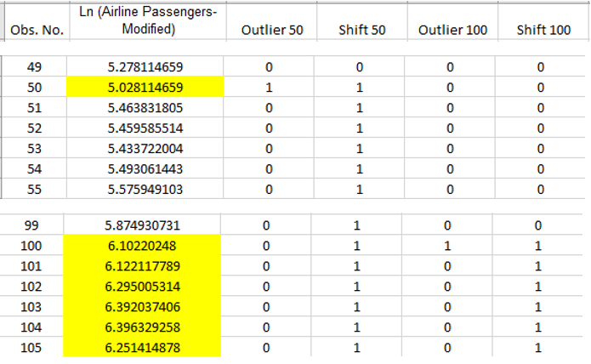
Task: Click the cell containing 5.874930731
Action: click(142, 225)
